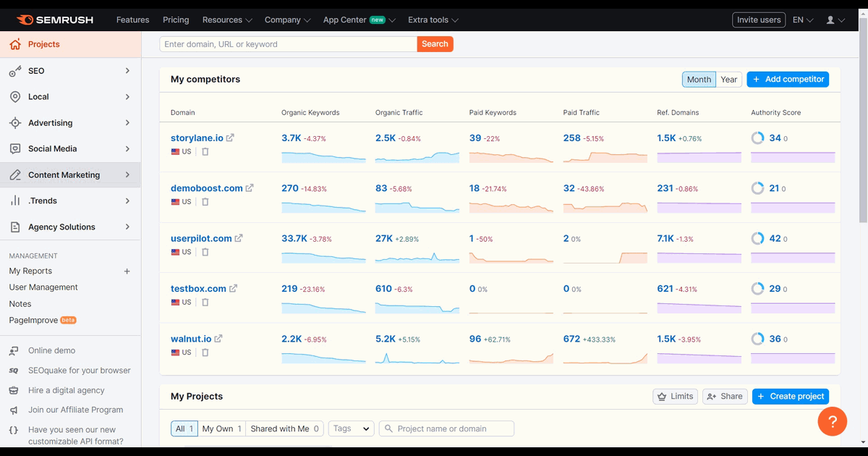Click walnut.io Paid Traffic trend chart
The width and height of the screenshot is (868, 456).
point(605,358)
